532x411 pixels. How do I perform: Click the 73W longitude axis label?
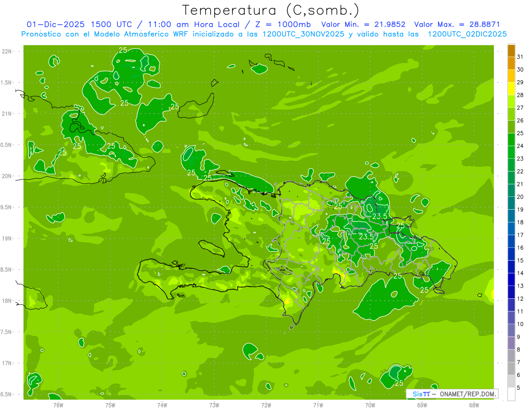pos(214,405)
